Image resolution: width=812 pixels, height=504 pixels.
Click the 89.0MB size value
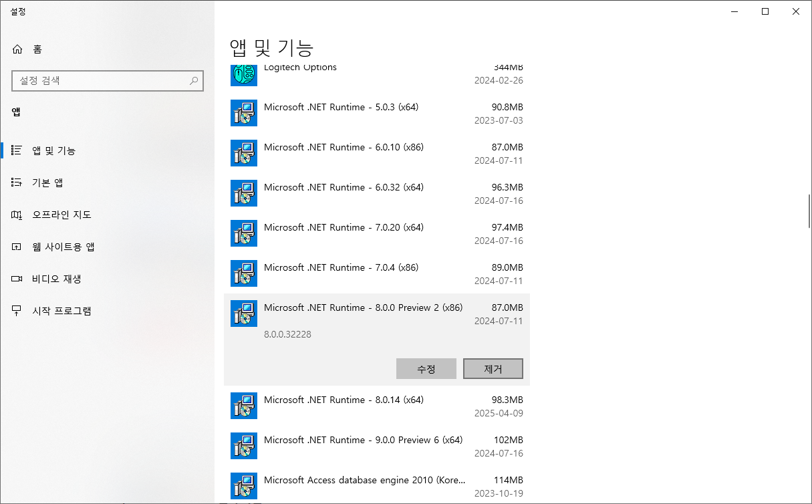(507, 267)
